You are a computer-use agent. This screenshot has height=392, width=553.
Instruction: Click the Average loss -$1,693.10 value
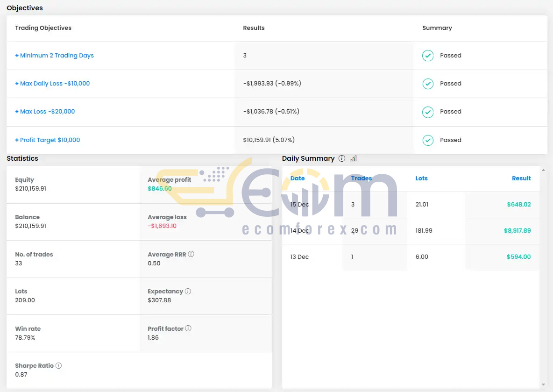[162, 226]
